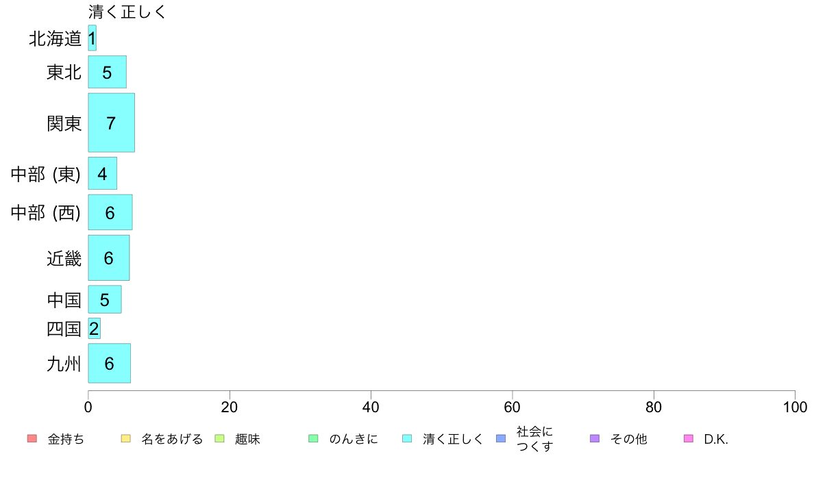Viewport: 814px width, 504px height.
Task: Click the green のんきに legend swatch
Action: pyautogui.click(x=314, y=438)
